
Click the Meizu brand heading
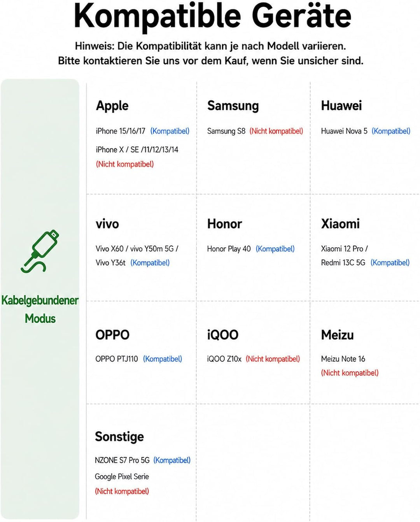(337, 335)
